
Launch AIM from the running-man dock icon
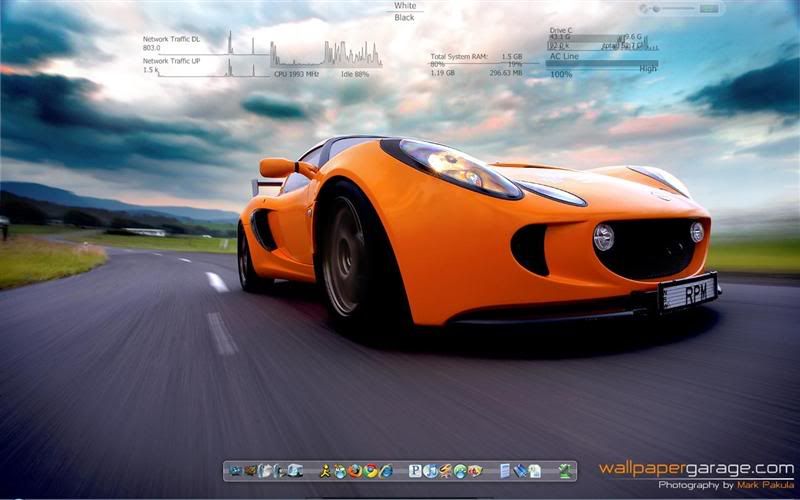325,471
